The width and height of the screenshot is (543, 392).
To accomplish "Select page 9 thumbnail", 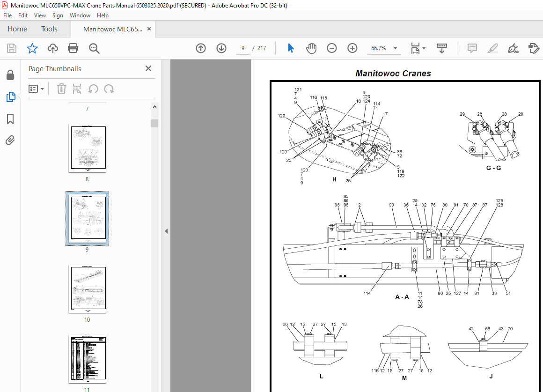I will [x=87, y=218].
